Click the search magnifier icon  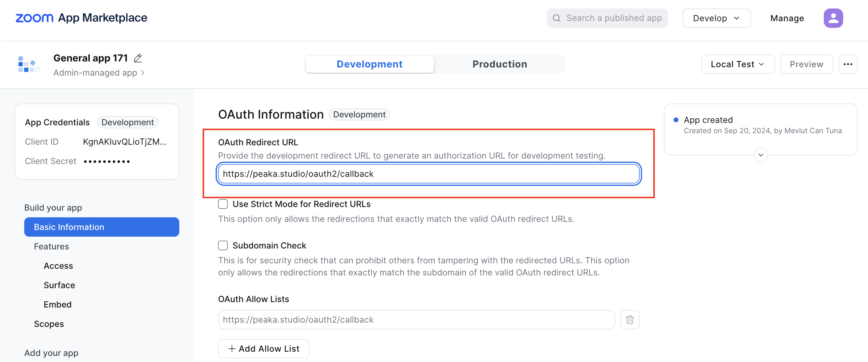[557, 18]
